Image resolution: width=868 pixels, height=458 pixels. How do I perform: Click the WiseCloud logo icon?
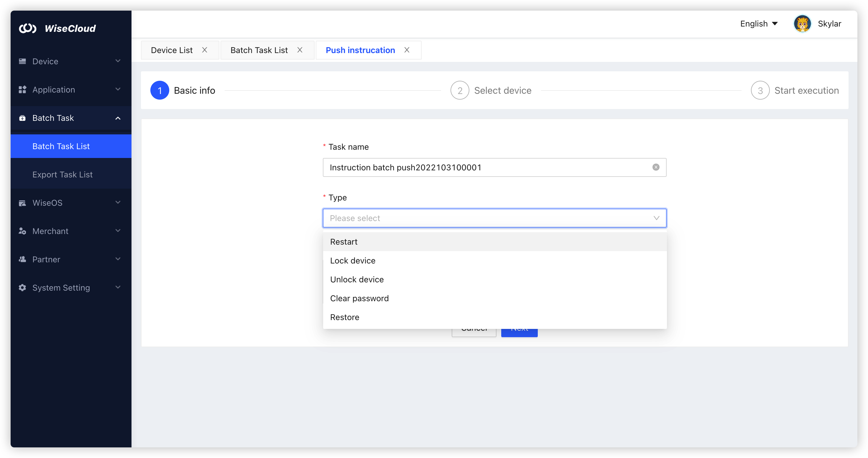(x=28, y=28)
